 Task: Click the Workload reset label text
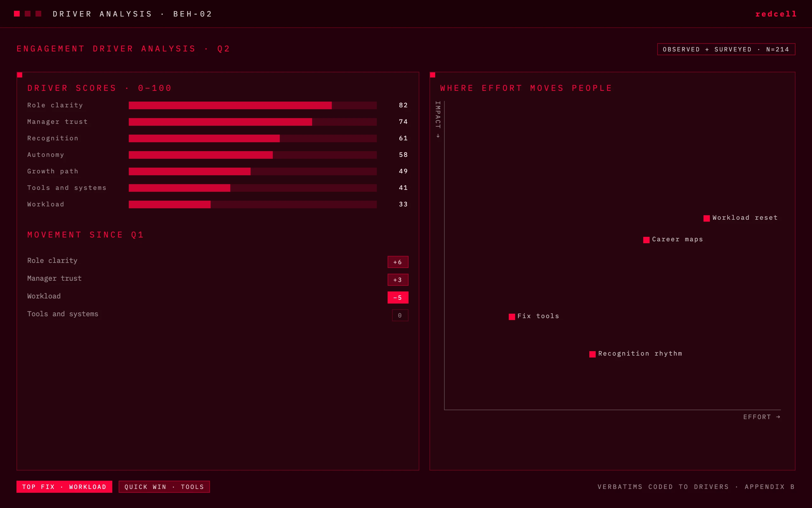point(745,218)
